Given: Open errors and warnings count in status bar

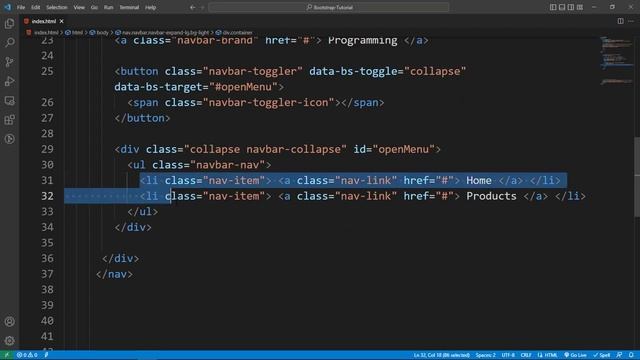Looking at the screenshot, I should [x=27, y=355].
